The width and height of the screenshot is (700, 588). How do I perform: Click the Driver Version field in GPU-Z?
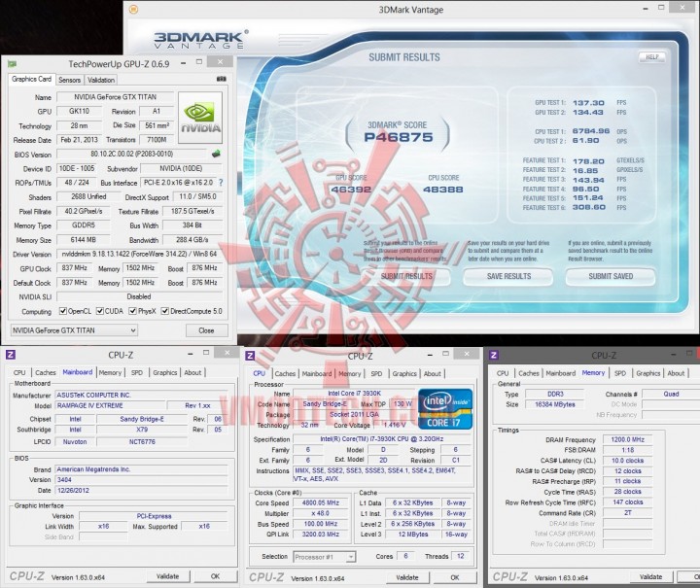pos(139,254)
